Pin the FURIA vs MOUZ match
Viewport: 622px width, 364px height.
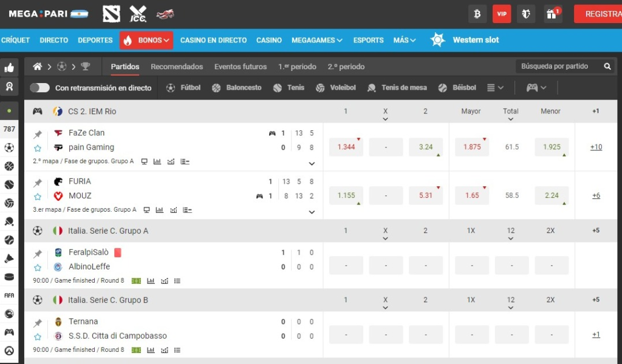[x=38, y=183]
